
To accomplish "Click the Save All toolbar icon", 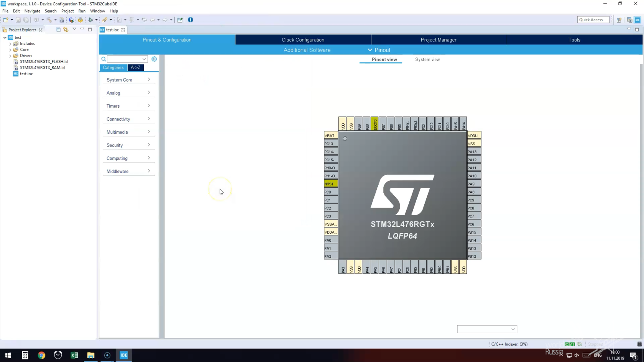I will click(x=26, y=20).
